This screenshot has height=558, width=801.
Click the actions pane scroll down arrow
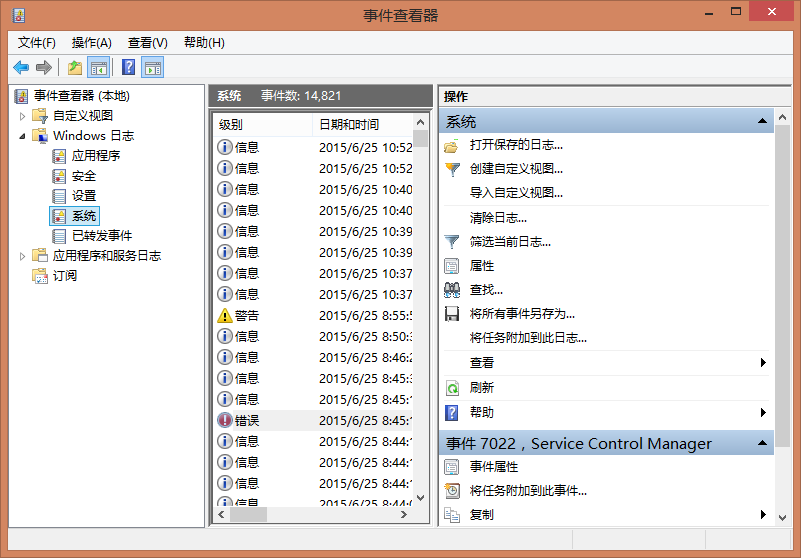pyautogui.click(x=783, y=518)
